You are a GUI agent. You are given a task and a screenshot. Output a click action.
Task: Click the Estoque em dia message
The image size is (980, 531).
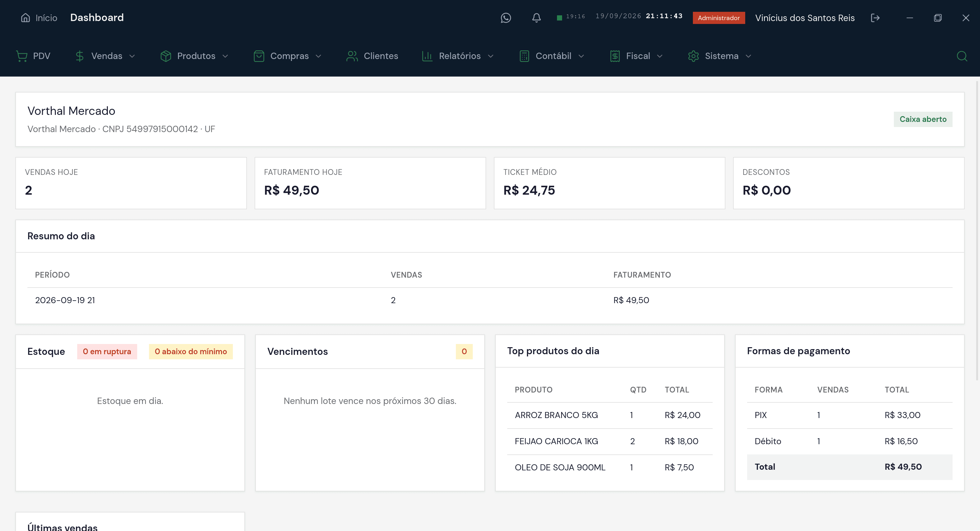click(x=130, y=401)
